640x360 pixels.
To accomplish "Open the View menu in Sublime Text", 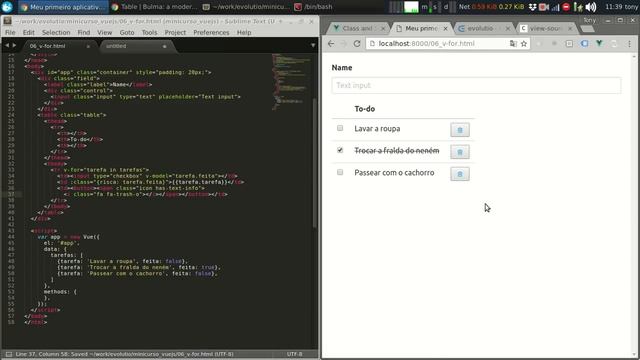I will click(104, 32).
